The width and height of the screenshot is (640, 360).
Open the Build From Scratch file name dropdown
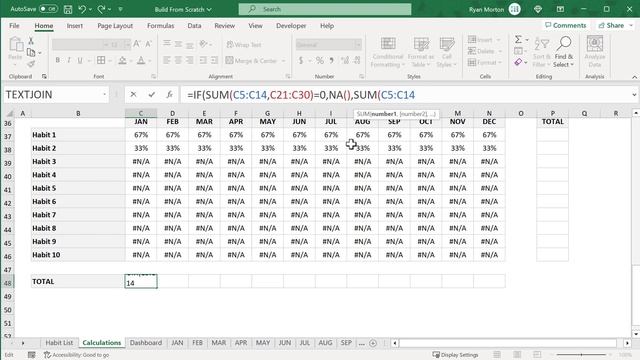(x=183, y=9)
